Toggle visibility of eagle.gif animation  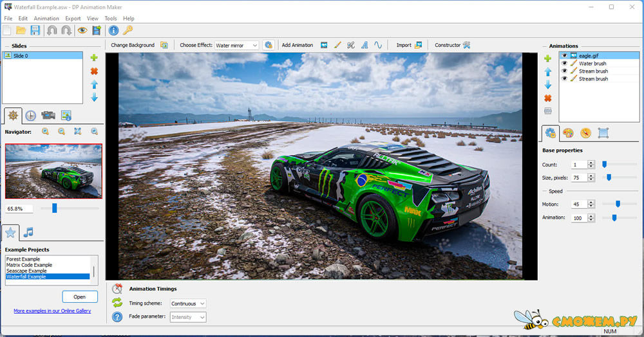click(564, 56)
